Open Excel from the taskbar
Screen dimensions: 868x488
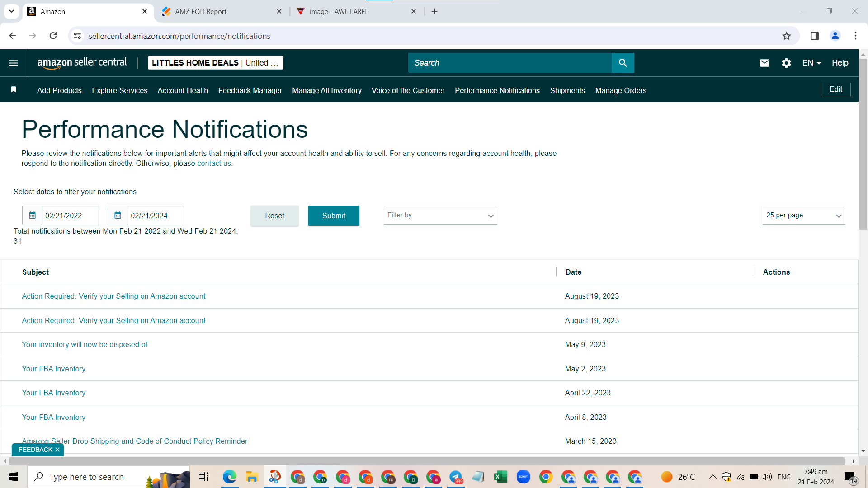pos(500,477)
